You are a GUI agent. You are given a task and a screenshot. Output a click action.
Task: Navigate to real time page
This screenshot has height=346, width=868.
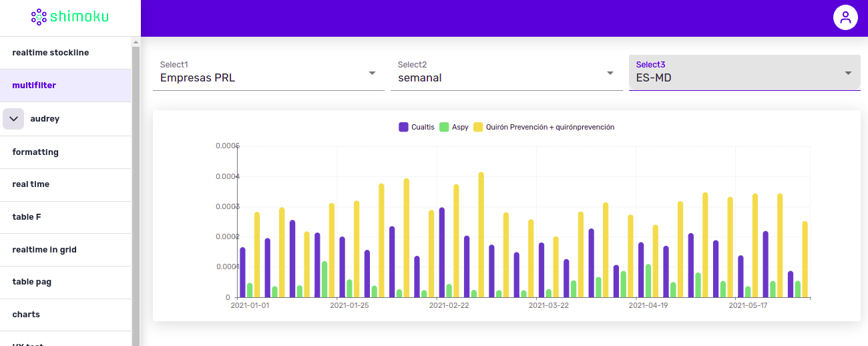65,184
